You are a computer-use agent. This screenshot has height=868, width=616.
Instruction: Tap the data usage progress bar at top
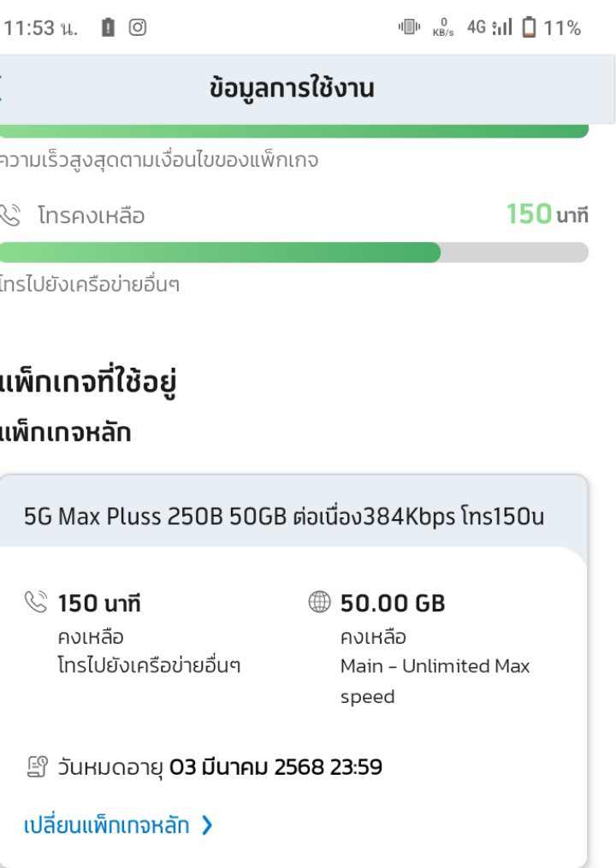(293, 131)
